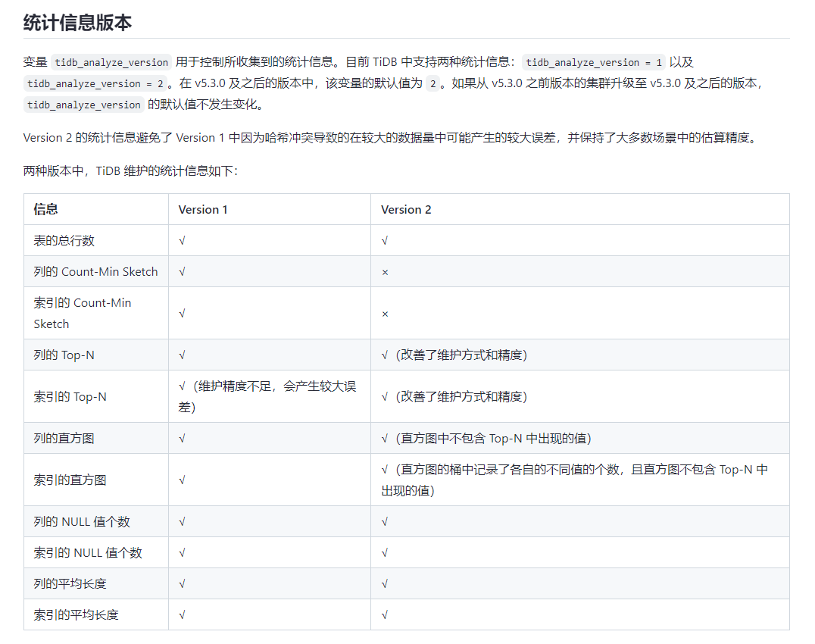Click the third-line code tidb_analyze_version before 的默认值不发生变化

pos(83,105)
